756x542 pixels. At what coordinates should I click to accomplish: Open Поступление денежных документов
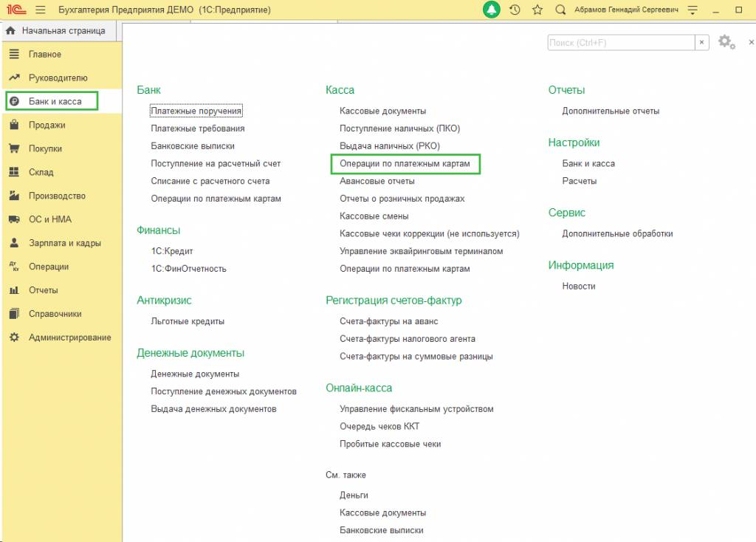click(224, 391)
